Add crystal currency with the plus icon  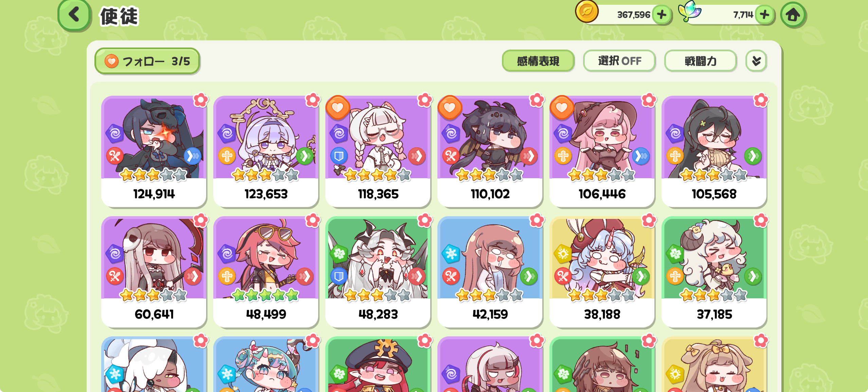(x=764, y=15)
